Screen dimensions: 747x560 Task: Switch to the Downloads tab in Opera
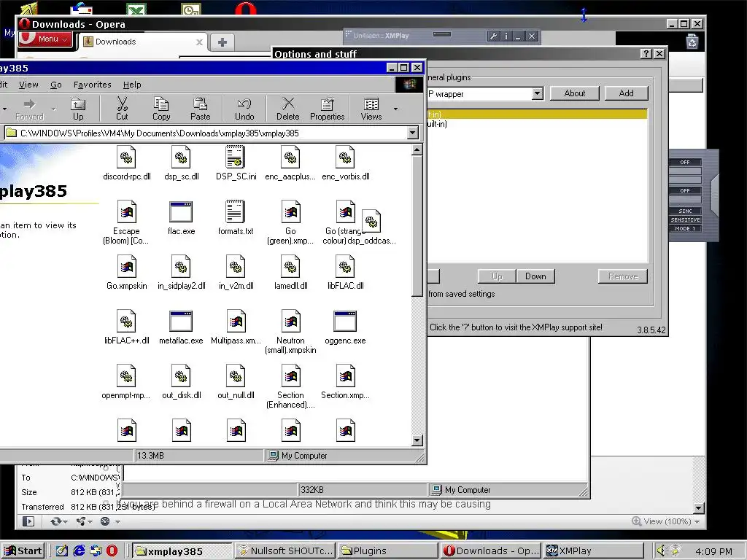[x=143, y=42]
